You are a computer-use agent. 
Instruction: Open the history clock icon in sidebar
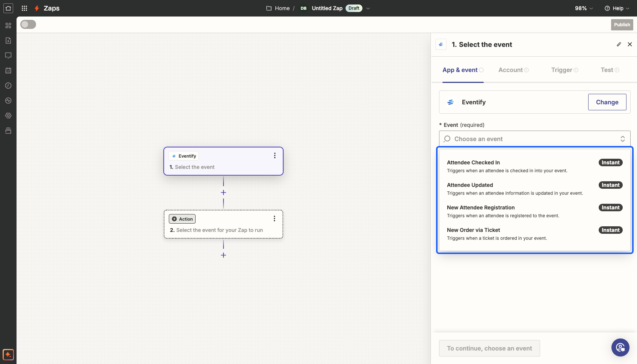click(x=8, y=86)
